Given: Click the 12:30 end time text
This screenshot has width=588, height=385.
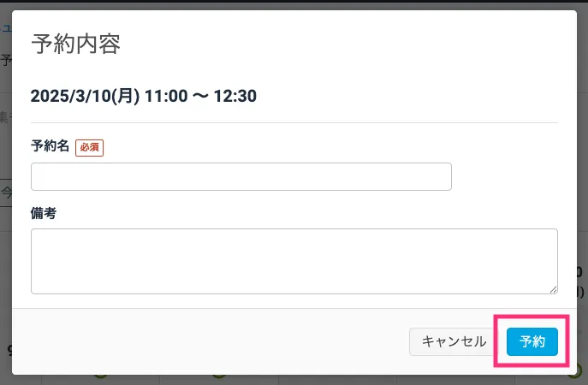Looking at the screenshot, I should (x=235, y=96).
